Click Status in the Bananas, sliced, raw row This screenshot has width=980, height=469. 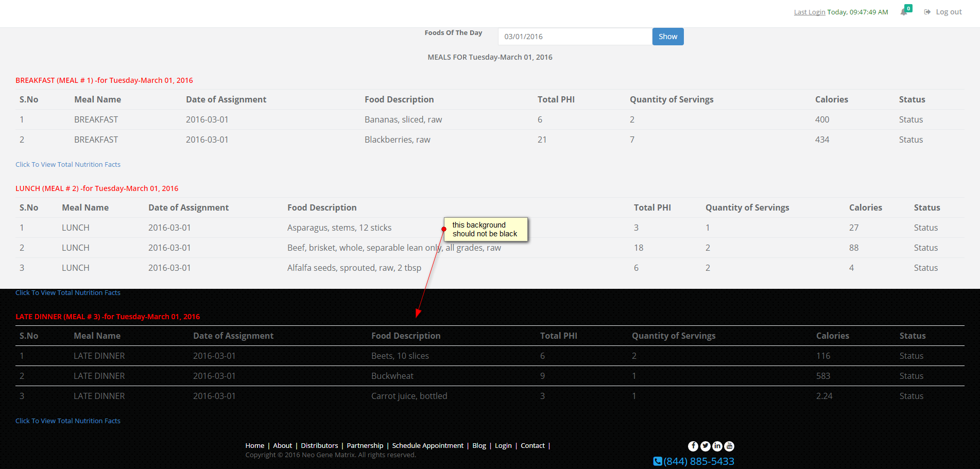coord(911,119)
